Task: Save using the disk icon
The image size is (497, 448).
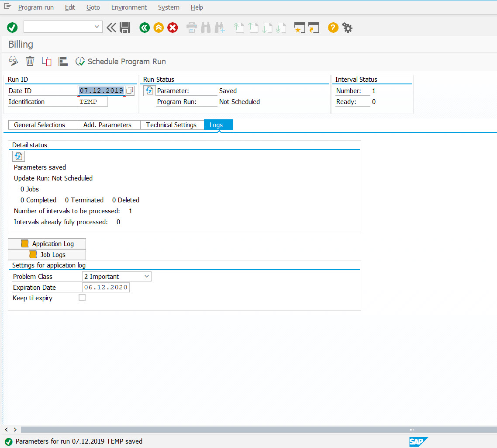Action: click(125, 28)
